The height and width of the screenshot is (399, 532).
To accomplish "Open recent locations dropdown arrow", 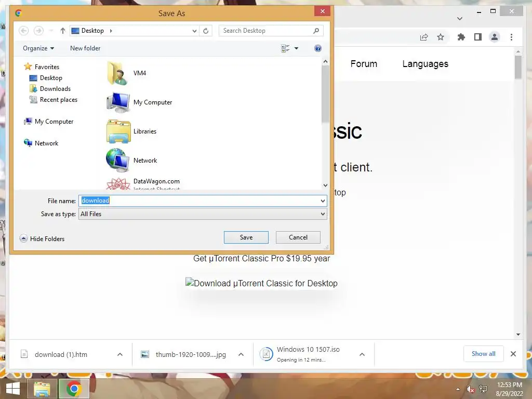I will pyautogui.click(x=51, y=31).
